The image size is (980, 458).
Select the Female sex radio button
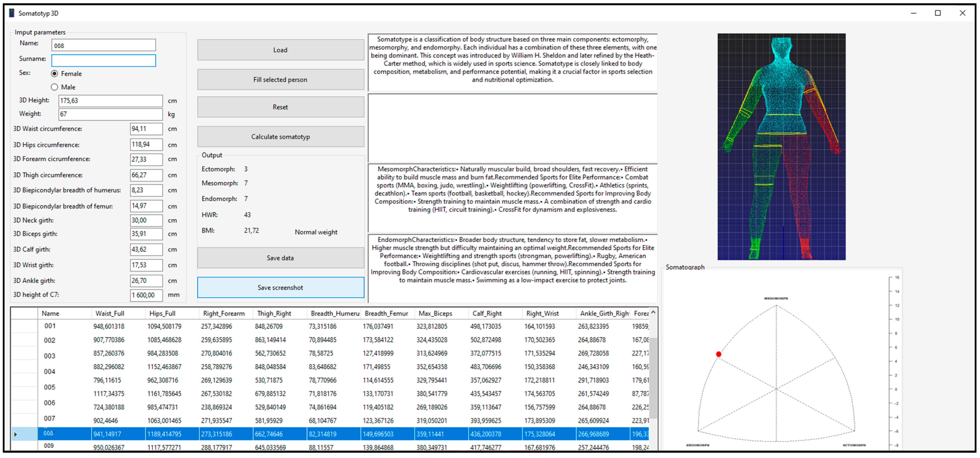tap(55, 74)
